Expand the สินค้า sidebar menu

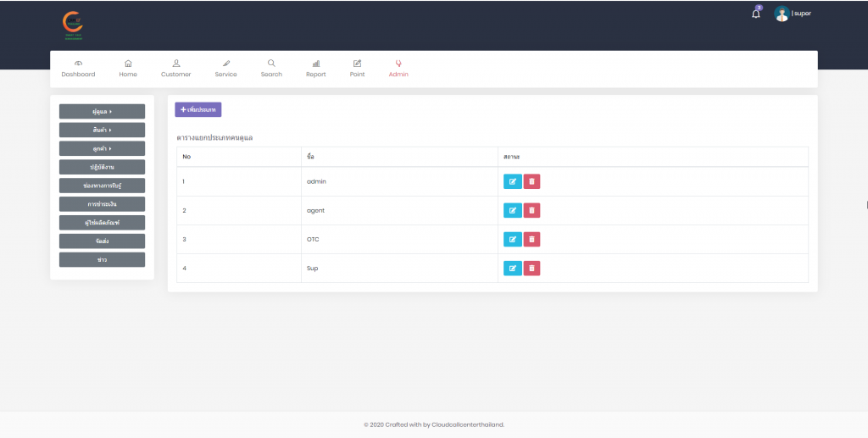(102, 130)
